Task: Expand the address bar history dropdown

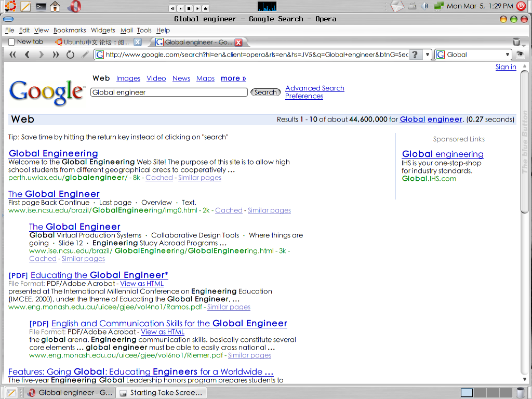Action: [x=427, y=54]
